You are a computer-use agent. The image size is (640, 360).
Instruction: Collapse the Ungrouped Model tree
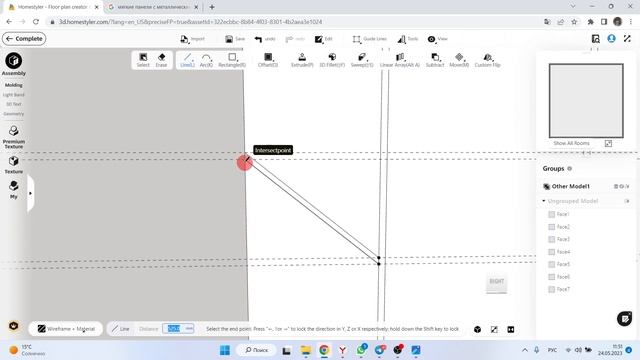coord(544,201)
